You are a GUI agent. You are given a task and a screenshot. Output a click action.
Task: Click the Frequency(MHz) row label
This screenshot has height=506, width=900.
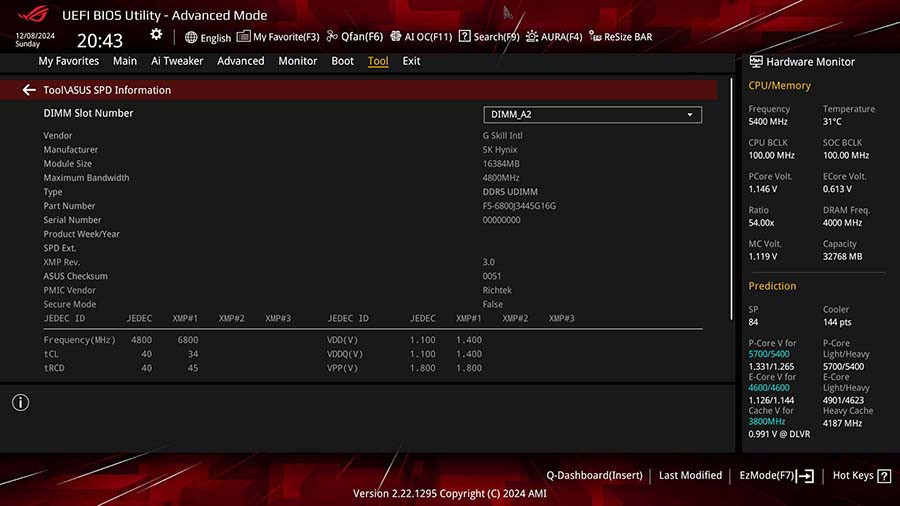tap(79, 340)
